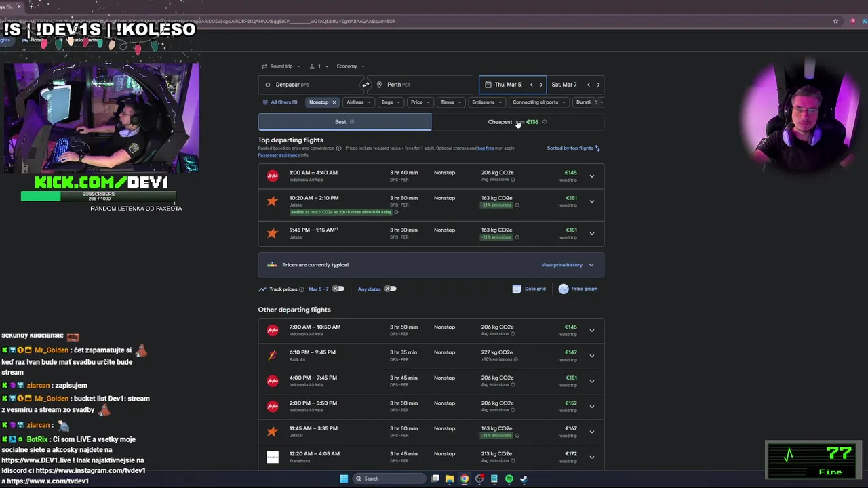868x488 pixels.
Task: Open Round trip type dropdown
Action: [279, 66]
